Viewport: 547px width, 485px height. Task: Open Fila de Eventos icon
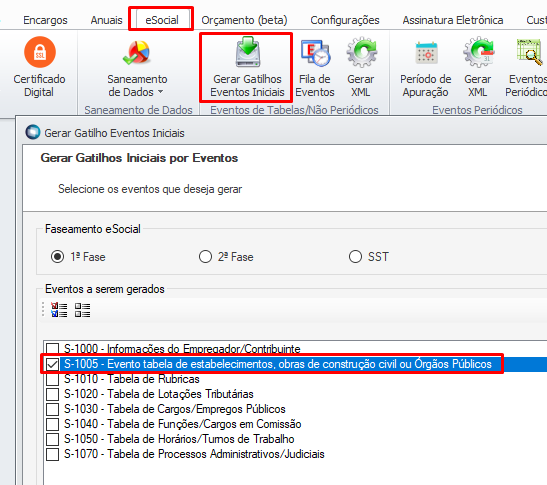[316, 53]
